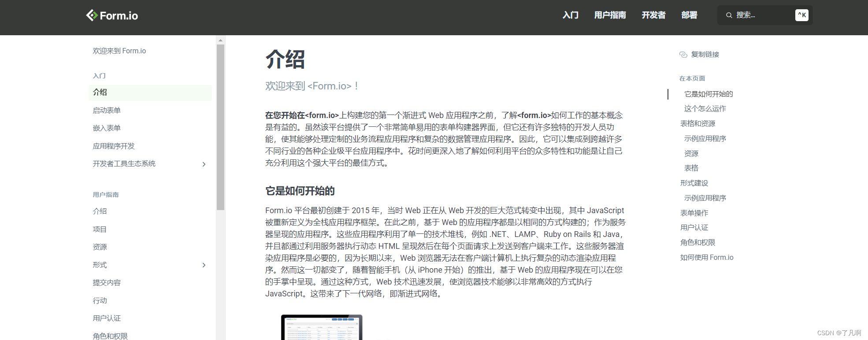Screen dimensions: 868x340
Task: Jump to 形式建设 in page outline
Action: (694, 183)
